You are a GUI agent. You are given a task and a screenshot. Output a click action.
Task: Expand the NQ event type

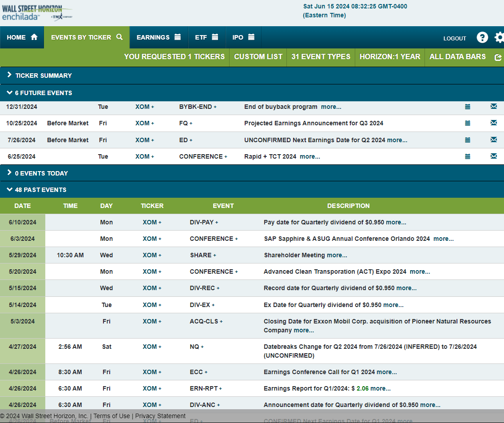[x=202, y=347]
